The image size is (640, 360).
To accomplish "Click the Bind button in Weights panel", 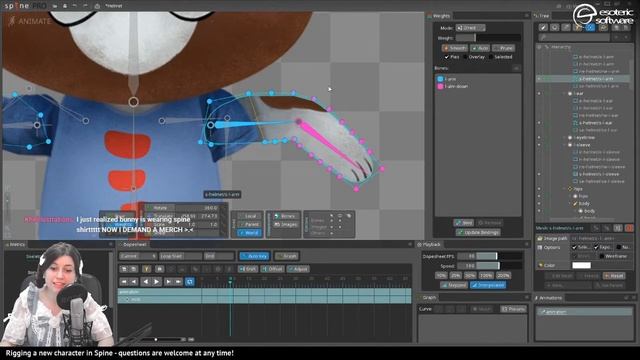I will pos(463,223).
